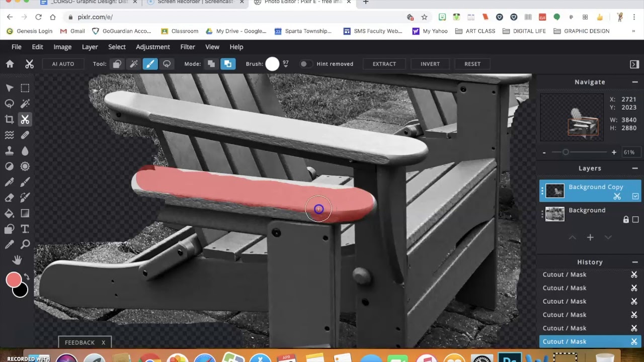644x362 pixels.
Task: Select the Sponge/Color tool
Action: point(25,166)
